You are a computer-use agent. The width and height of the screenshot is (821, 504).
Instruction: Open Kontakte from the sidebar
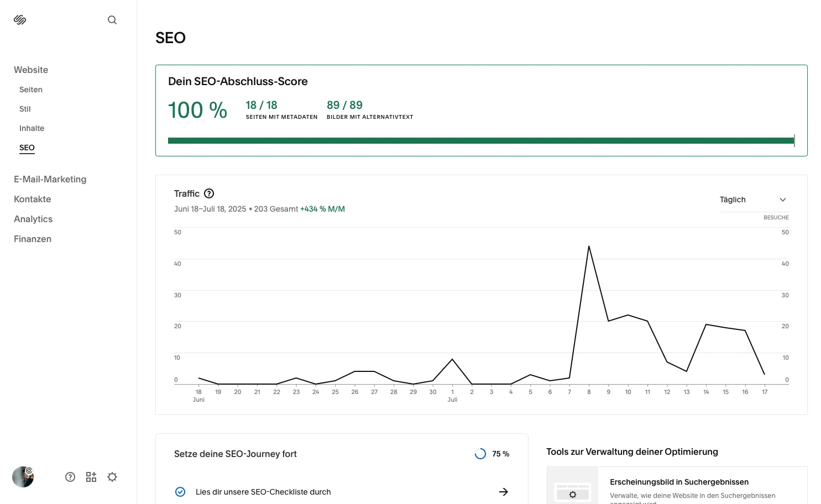(x=32, y=199)
